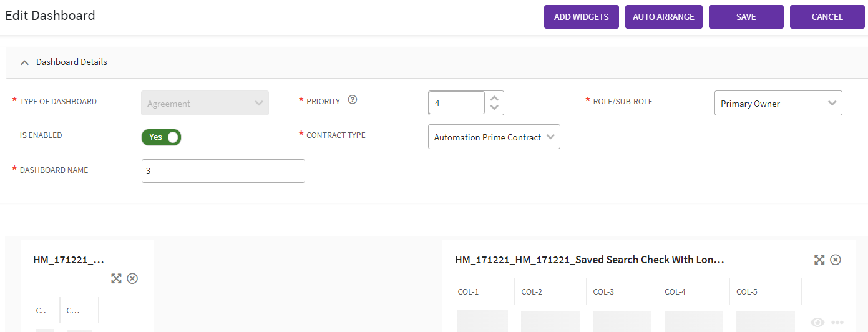
Task: Remove the small HM_171221 widget
Action: [x=132, y=278]
